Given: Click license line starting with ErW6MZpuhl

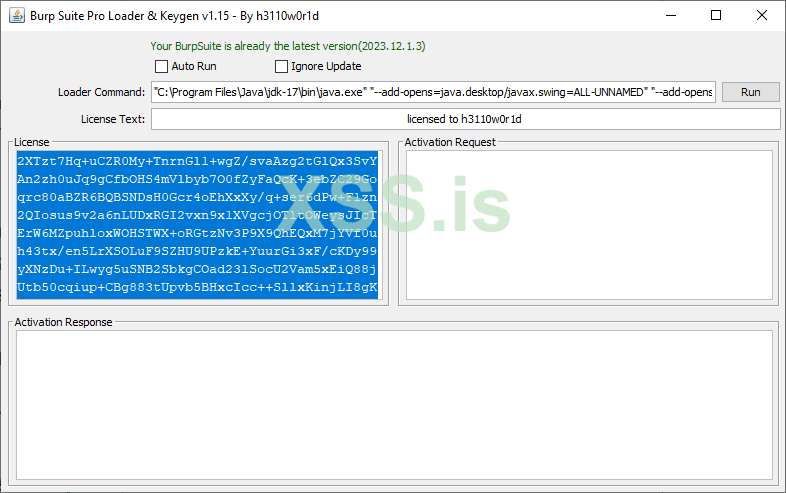Looking at the screenshot, I should [197, 233].
